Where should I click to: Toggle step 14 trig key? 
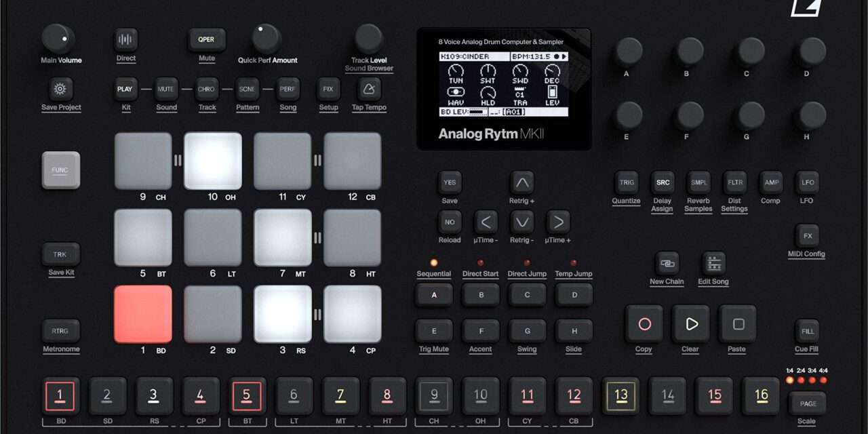[668, 395]
